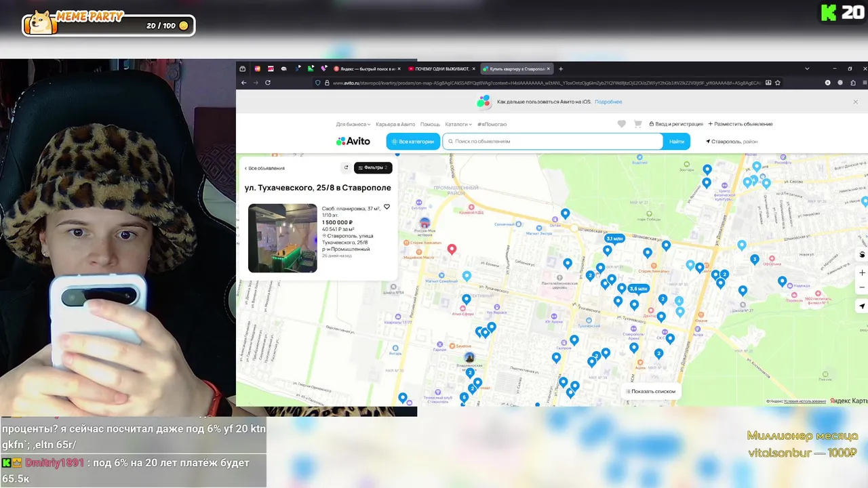Open the Фильтры button
Viewport: 868px width, 488px height.
click(x=373, y=167)
